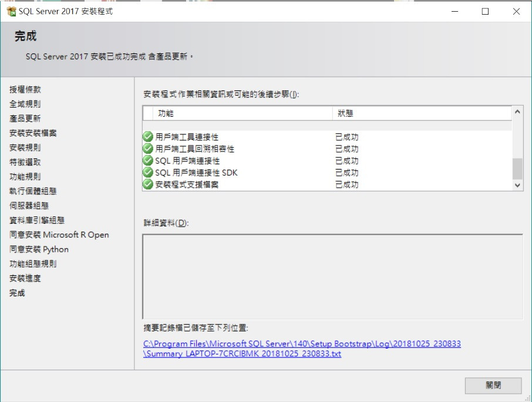Click the green check beside 安裝程式支援檔案

click(148, 184)
